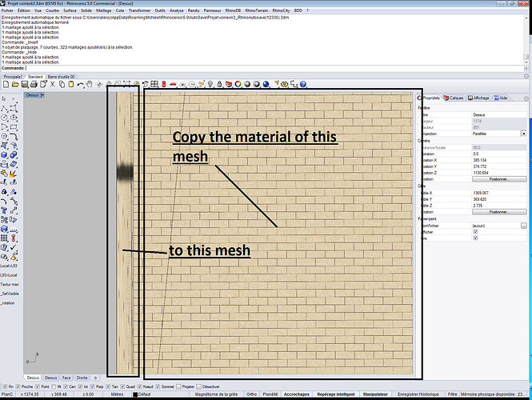Click the Explode icon

(13, 174)
